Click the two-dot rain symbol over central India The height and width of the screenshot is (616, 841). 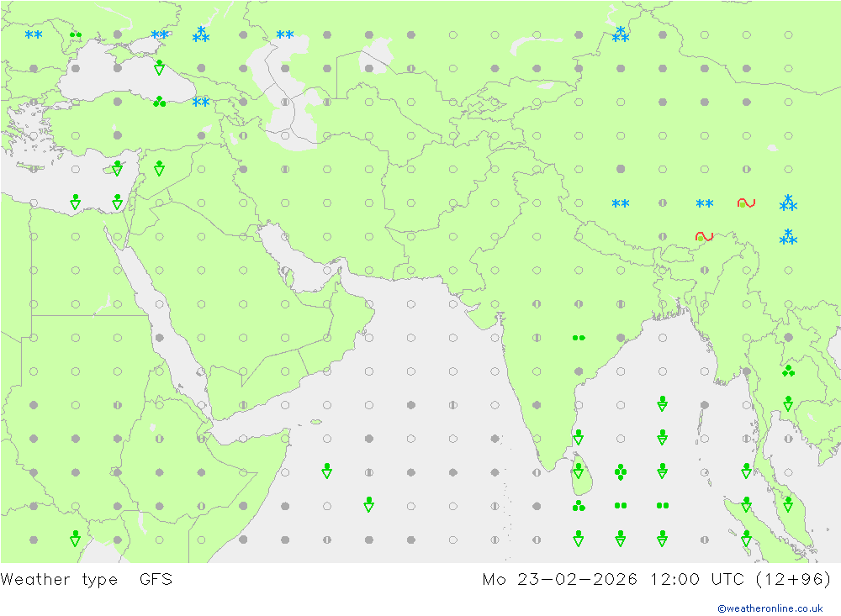[579, 338]
